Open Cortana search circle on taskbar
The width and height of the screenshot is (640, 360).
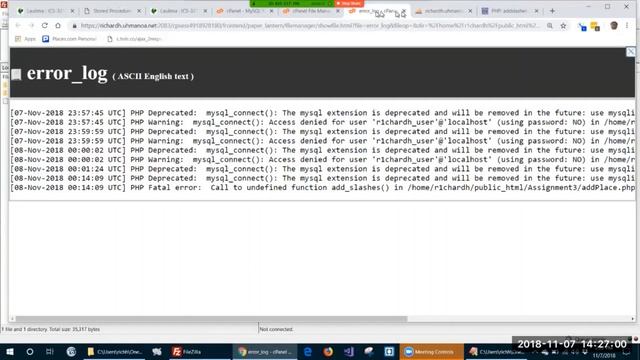coord(30,352)
